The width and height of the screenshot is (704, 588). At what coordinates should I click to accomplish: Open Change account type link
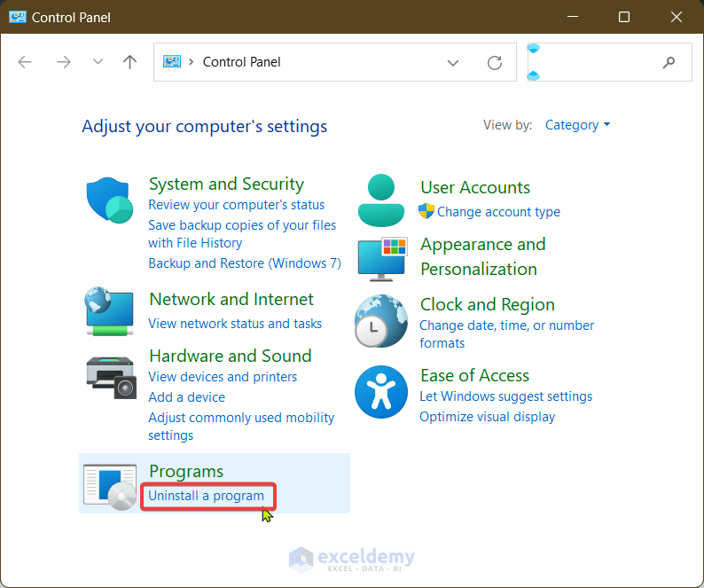click(x=498, y=212)
